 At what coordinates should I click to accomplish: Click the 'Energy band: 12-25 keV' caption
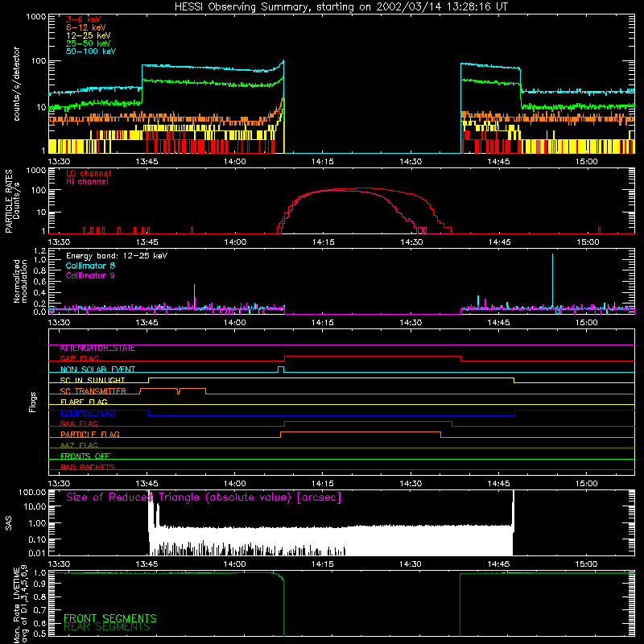(x=117, y=256)
